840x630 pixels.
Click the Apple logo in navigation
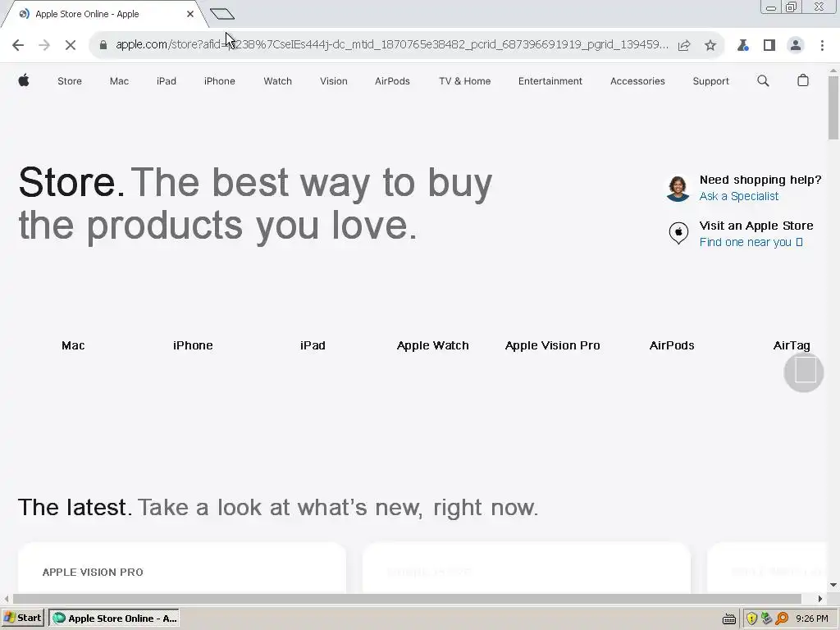click(x=24, y=80)
